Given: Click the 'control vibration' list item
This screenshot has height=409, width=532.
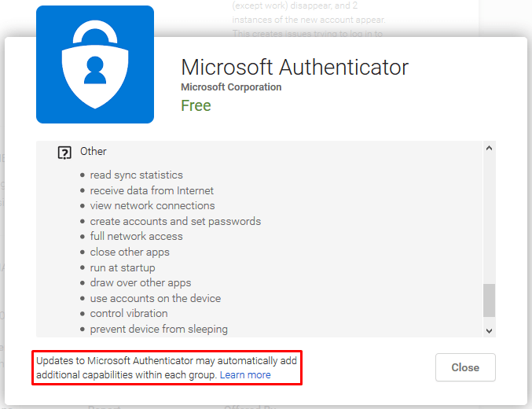Looking at the screenshot, I should coord(129,313).
